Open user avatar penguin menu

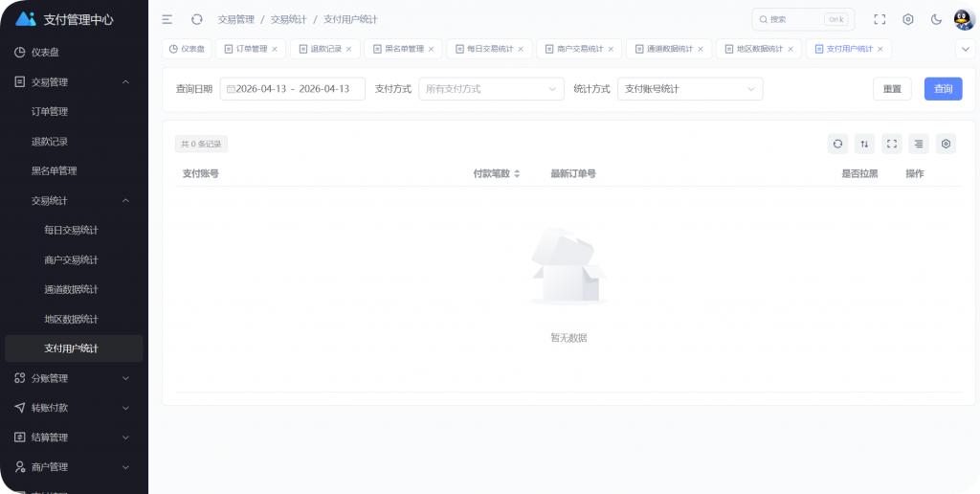[x=965, y=19]
